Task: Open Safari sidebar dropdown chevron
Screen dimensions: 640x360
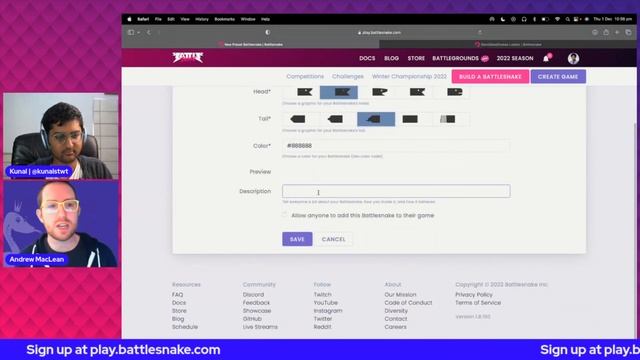Action: click(x=139, y=32)
